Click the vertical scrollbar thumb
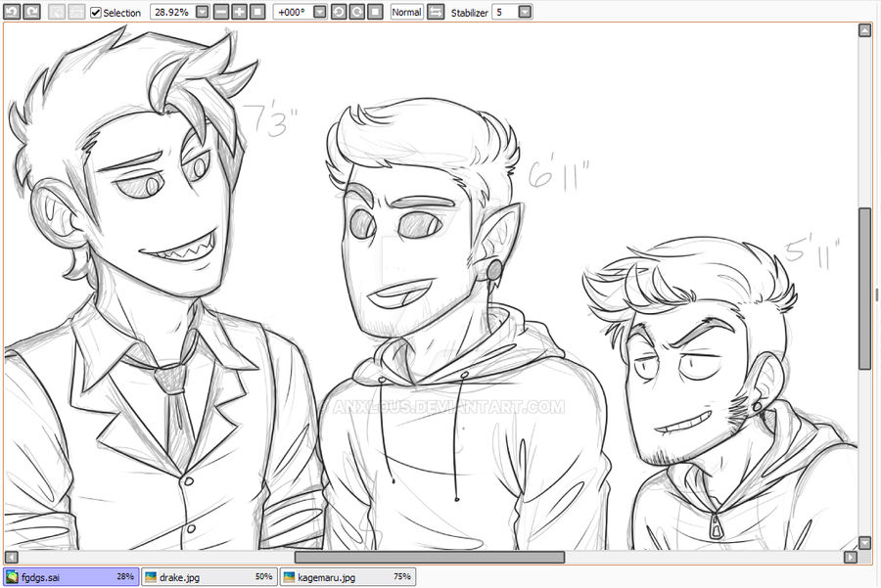Viewport: 881px width, 588px height. (x=865, y=289)
